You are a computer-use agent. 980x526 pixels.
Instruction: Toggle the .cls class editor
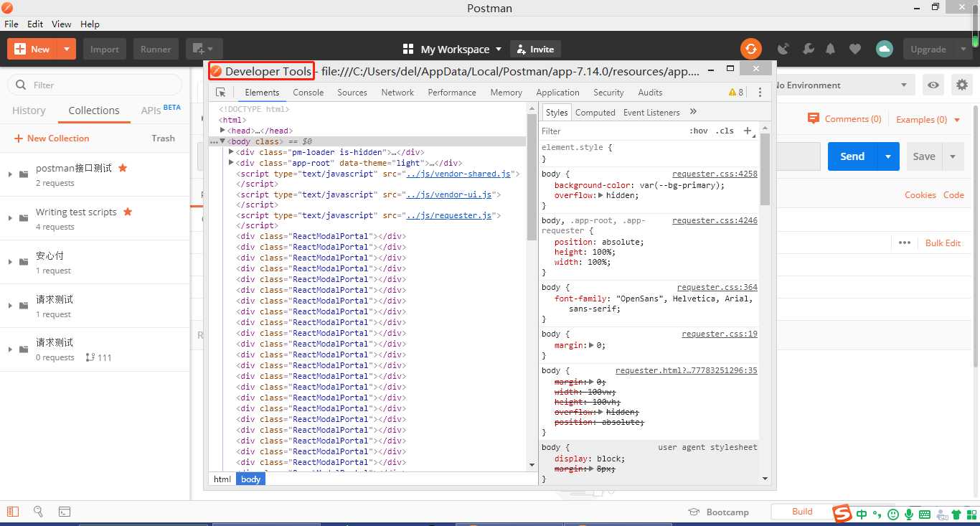[x=725, y=131]
